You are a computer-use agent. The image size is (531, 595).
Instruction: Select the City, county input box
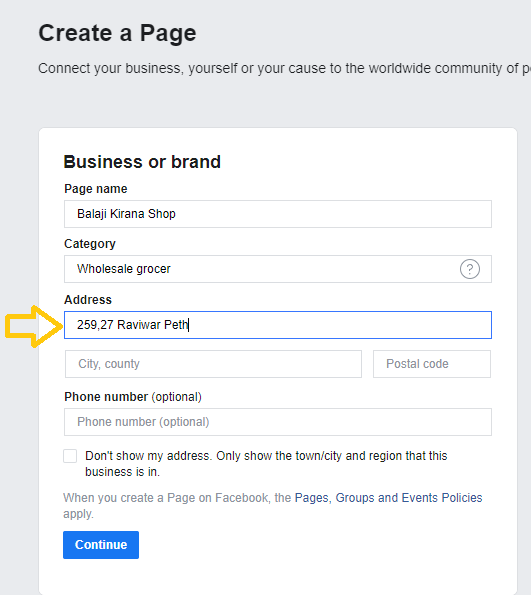click(213, 364)
